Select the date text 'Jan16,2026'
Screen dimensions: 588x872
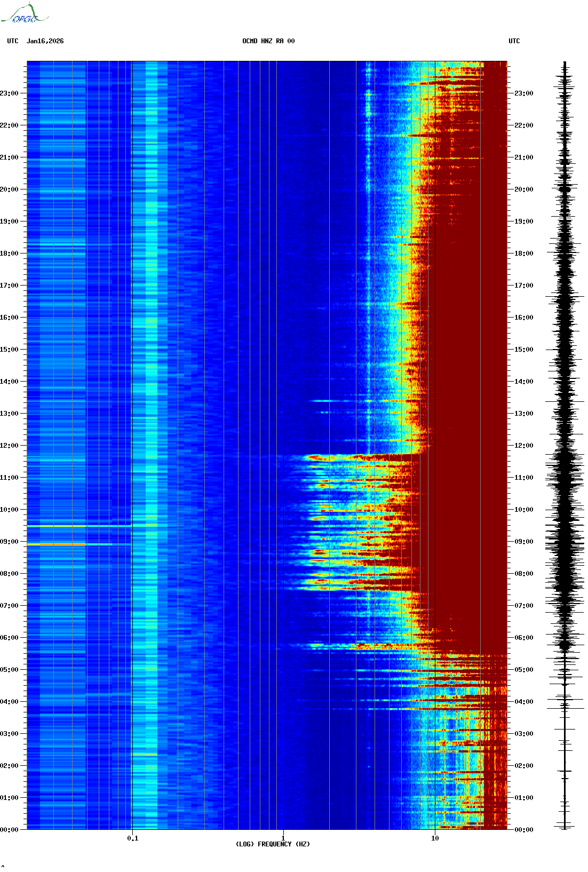pyautogui.click(x=45, y=41)
